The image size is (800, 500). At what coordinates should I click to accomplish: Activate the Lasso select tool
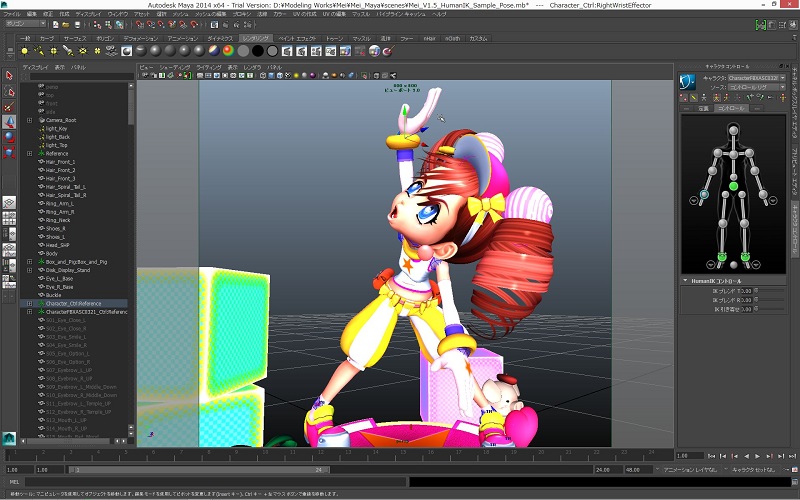(x=9, y=91)
